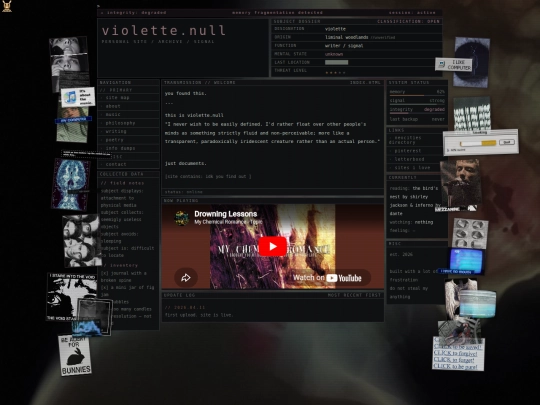Click the 'watching: nothing' line
Screen dimensions: 540x405
click(x=411, y=222)
